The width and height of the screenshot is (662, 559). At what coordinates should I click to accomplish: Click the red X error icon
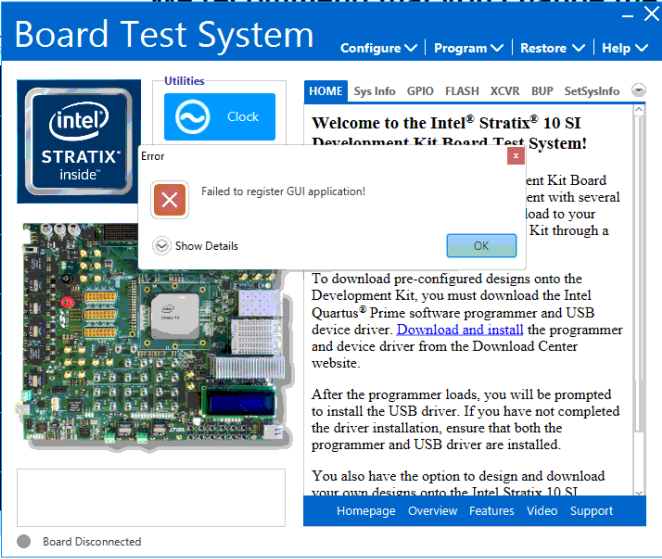pos(169,199)
